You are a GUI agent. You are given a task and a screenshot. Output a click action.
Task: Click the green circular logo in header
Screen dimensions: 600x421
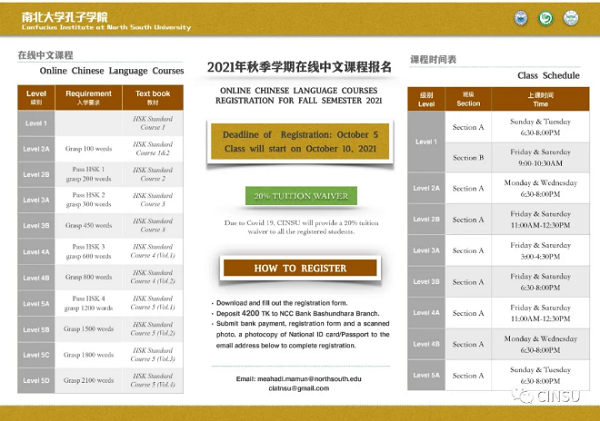point(546,18)
